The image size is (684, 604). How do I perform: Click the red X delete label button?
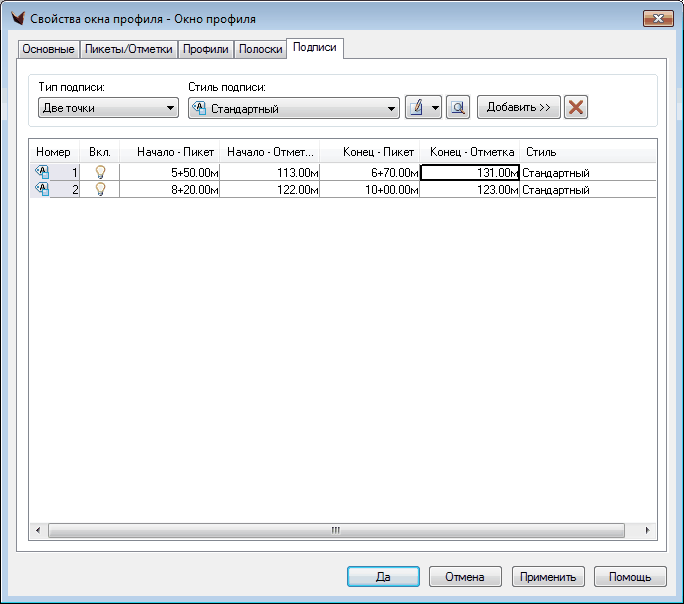[576, 108]
